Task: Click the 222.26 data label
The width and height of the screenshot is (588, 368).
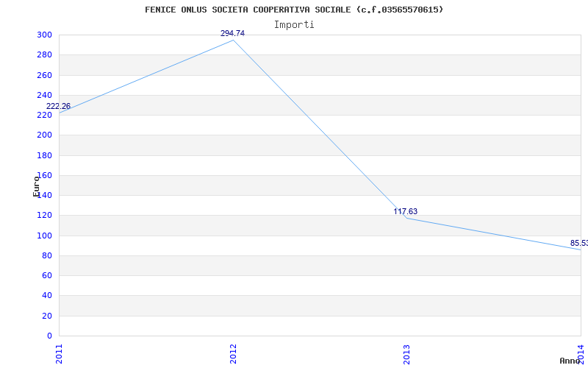Action: [58, 106]
